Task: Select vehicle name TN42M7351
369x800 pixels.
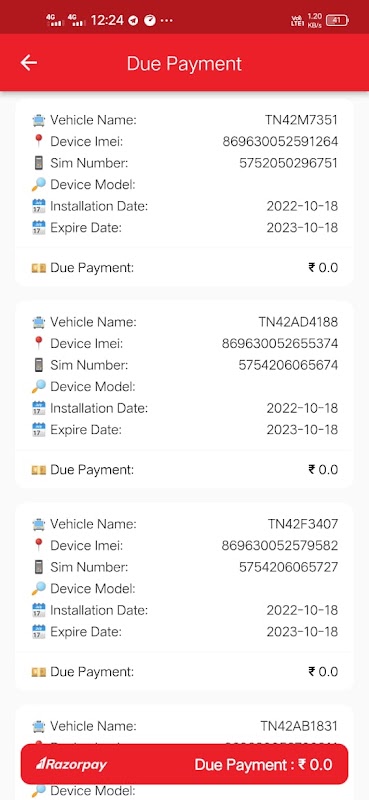Action: [x=301, y=120]
